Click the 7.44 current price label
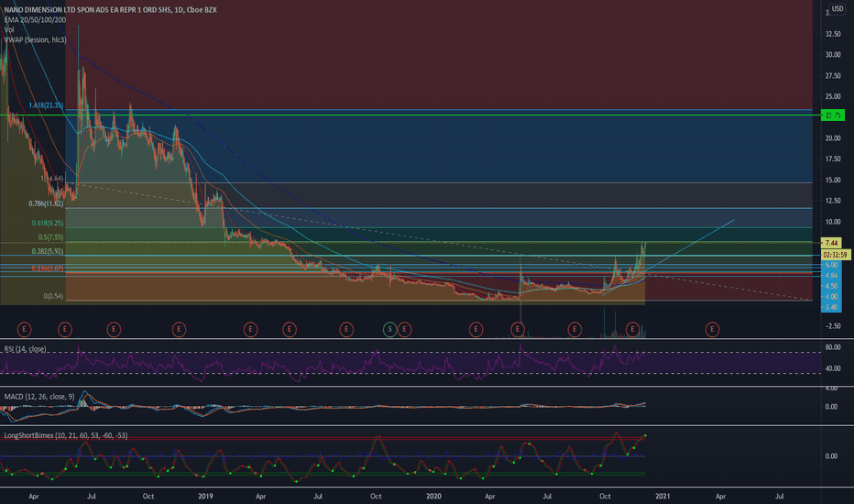 point(831,243)
